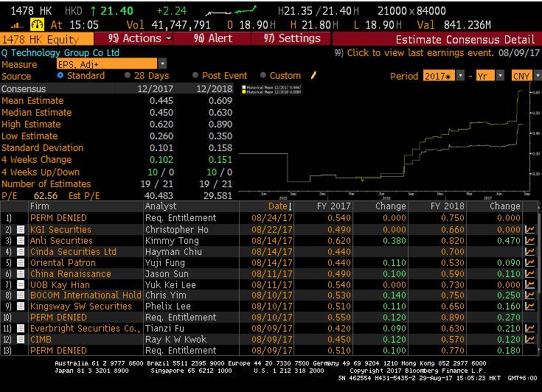Image resolution: width=542 pixels, height=392 pixels.
Task: Select the 28 Days source option
Action: (x=128, y=75)
